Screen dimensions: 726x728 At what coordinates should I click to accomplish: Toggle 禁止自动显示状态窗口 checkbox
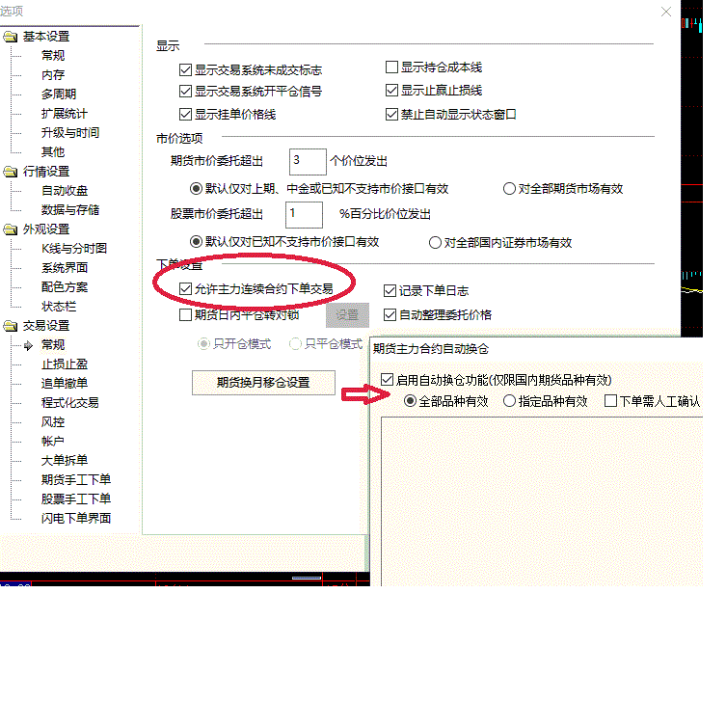point(391,115)
